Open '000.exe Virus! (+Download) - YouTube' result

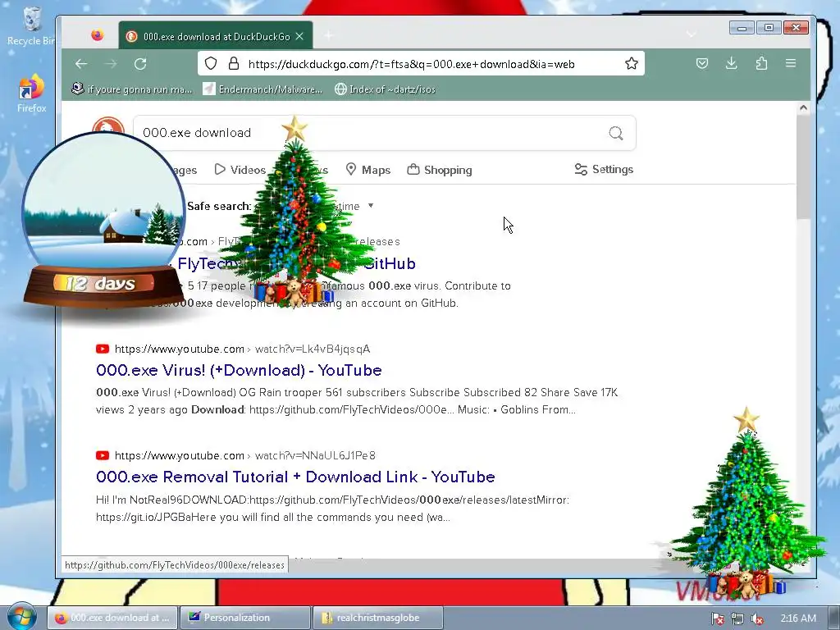coord(239,370)
